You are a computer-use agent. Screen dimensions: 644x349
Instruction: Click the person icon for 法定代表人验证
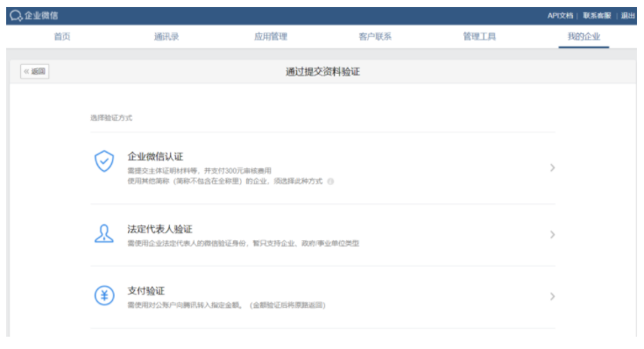point(104,233)
